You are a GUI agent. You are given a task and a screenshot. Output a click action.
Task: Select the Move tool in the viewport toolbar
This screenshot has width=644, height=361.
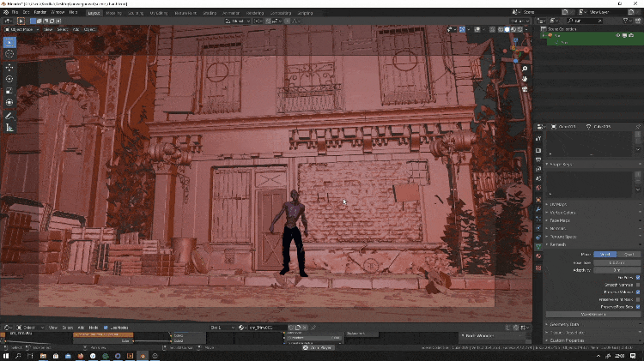[x=9, y=67]
